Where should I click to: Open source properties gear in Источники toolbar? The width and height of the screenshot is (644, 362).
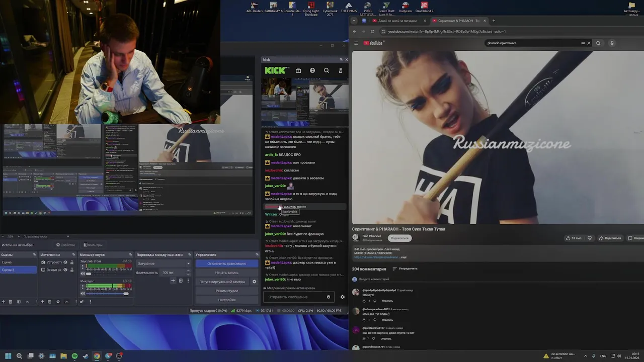point(58,302)
